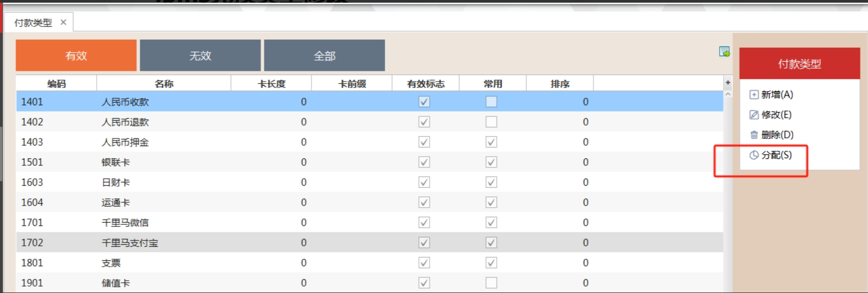Click the 新增(A) plus icon
Screen dimensions: 868x293
click(x=754, y=95)
